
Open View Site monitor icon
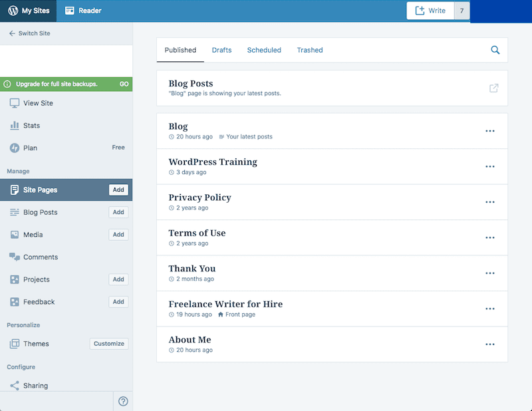click(14, 103)
